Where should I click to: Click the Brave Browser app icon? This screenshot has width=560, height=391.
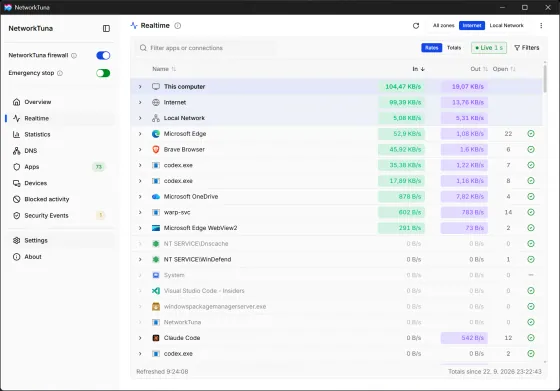click(156, 150)
